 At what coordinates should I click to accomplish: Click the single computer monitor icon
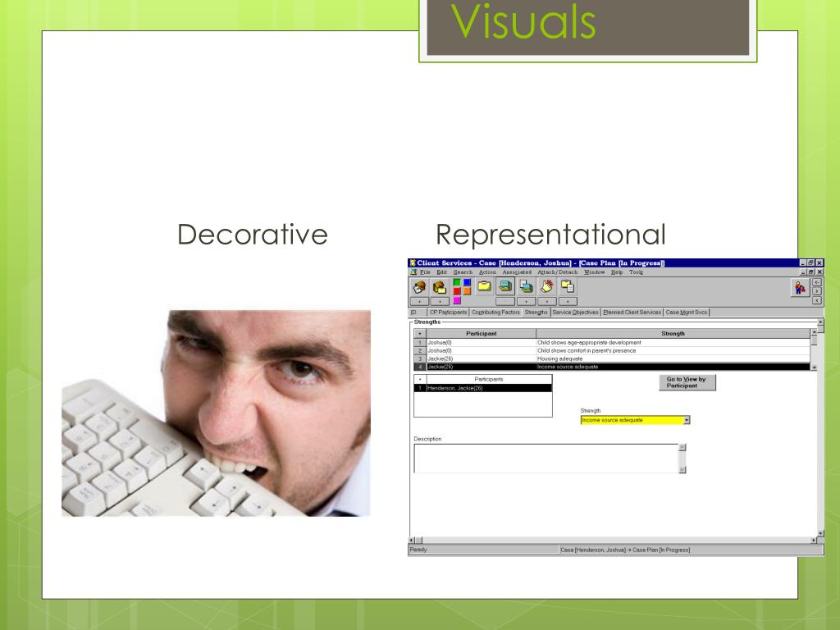(x=505, y=286)
